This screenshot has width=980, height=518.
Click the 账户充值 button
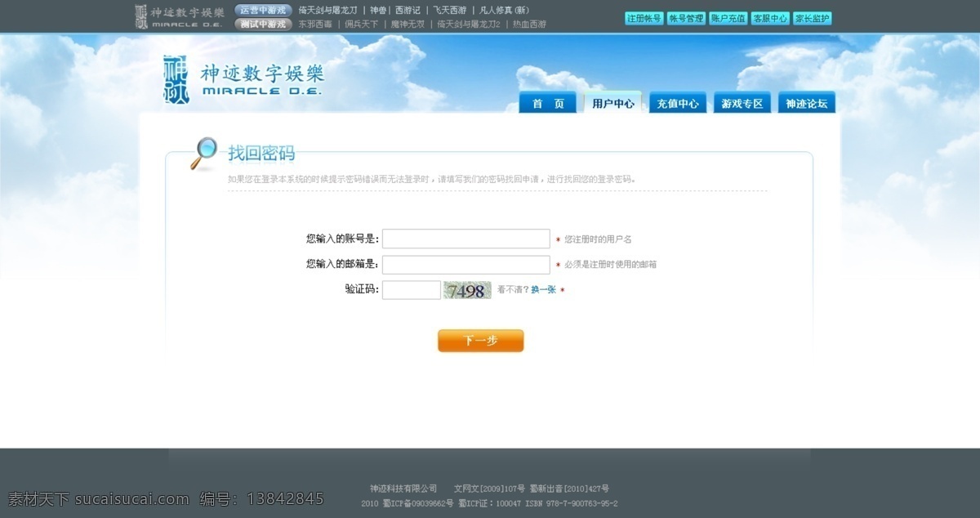tap(728, 18)
